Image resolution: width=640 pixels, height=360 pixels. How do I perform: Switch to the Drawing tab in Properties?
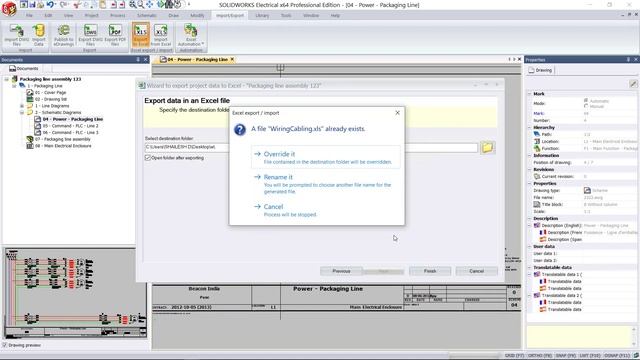pyautogui.click(x=540, y=70)
